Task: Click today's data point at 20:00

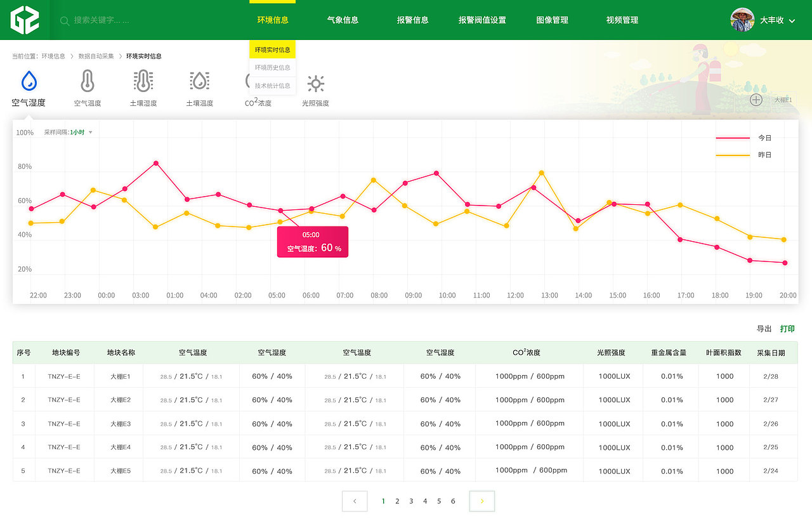Action: tap(785, 263)
